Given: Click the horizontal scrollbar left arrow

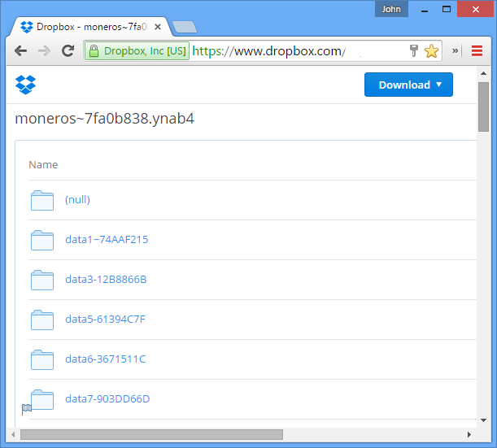Looking at the screenshot, I should coord(13,434).
